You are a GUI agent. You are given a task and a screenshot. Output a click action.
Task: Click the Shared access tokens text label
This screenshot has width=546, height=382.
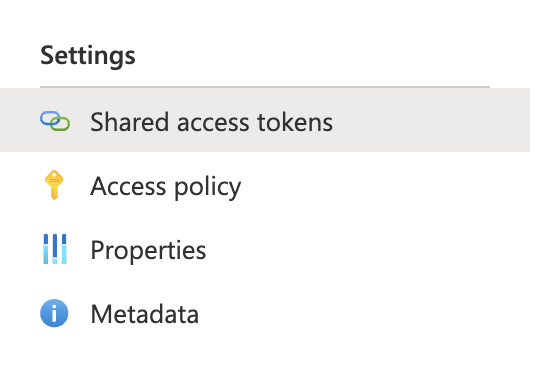click(x=212, y=122)
